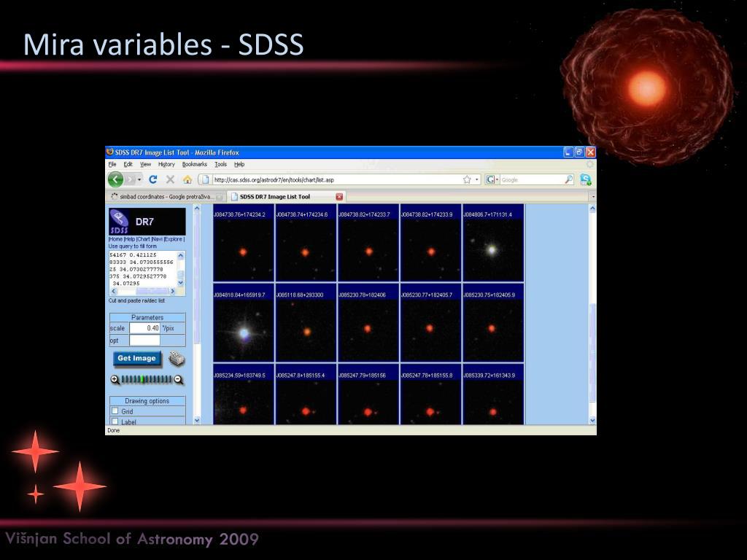This screenshot has width=747, height=560.
Task: Enable the Grid checkbox
Action: (x=115, y=411)
